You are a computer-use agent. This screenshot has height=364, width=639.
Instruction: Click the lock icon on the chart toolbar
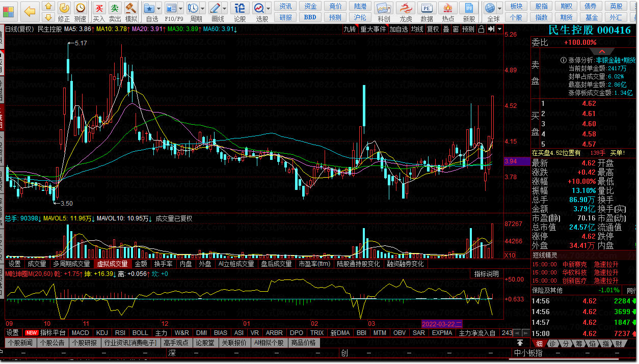click(x=481, y=30)
